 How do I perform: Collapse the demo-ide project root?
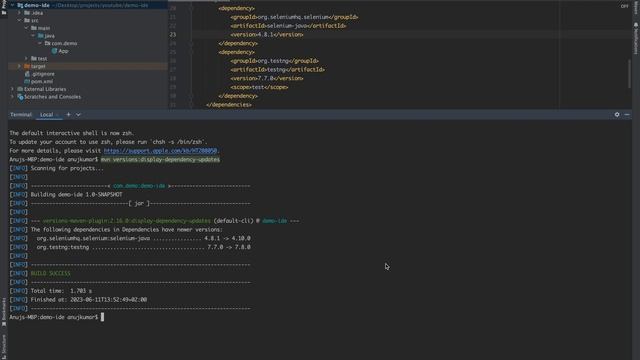click(13, 5)
